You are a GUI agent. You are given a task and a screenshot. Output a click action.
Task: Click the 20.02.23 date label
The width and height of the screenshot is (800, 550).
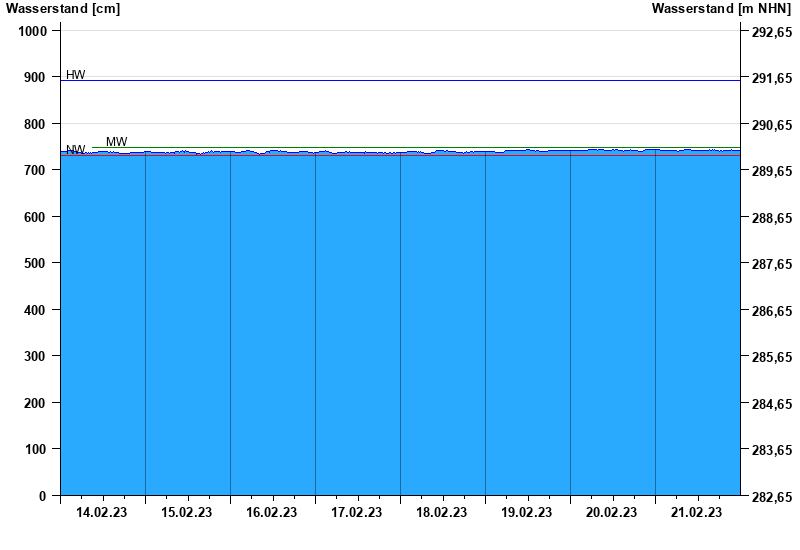[x=612, y=513]
